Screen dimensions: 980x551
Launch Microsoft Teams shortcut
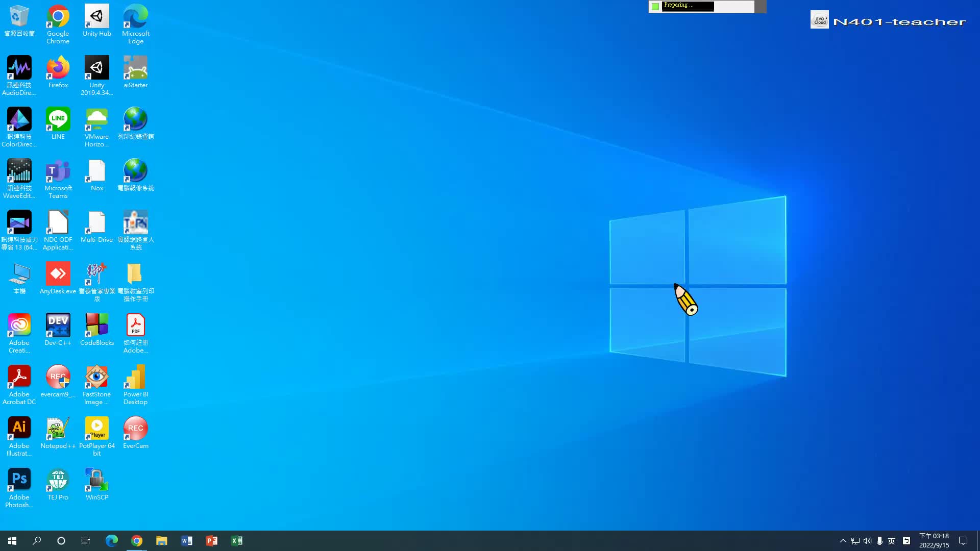tap(58, 179)
